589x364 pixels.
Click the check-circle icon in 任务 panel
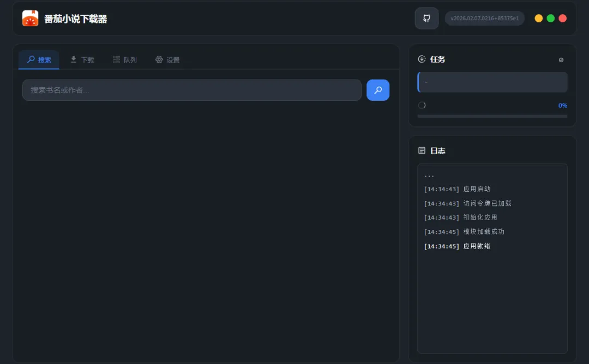pyautogui.click(x=561, y=60)
